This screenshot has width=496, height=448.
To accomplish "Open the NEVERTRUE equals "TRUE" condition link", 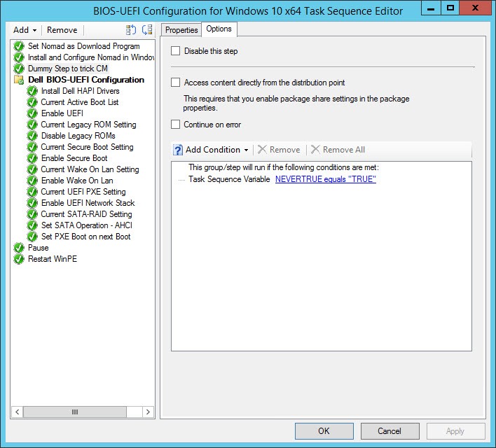I will [325, 179].
